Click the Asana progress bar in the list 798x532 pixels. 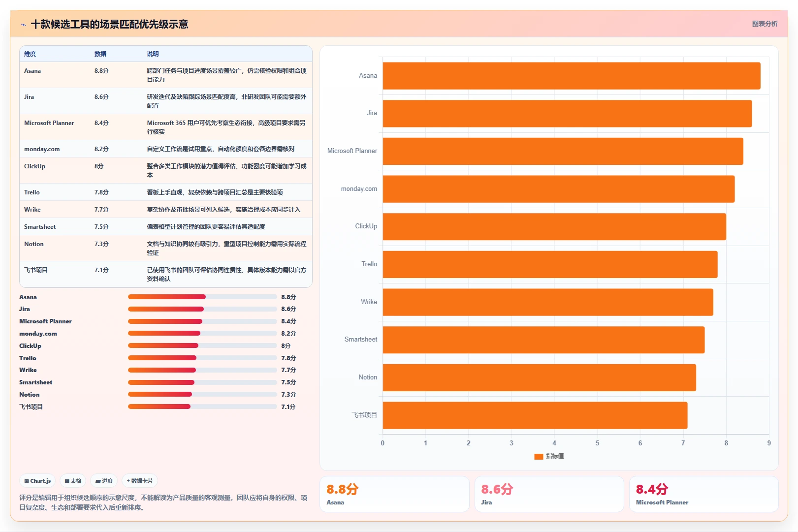(202, 297)
